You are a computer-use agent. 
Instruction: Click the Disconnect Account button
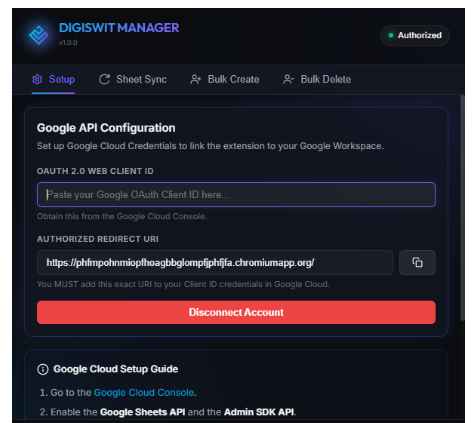[236, 312]
